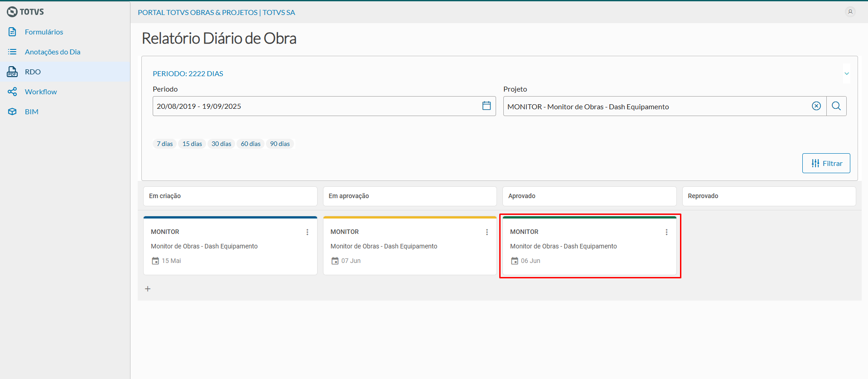
Task: Clear the Projeto field with X icon
Action: click(816, 106)
